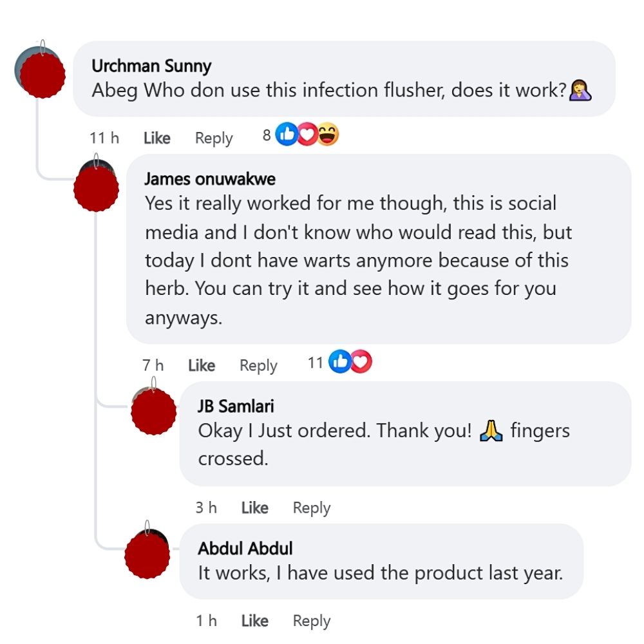Reply to Abdul Abdul's comment
Viewport: 644px width, 644px height.
point(311,621)
